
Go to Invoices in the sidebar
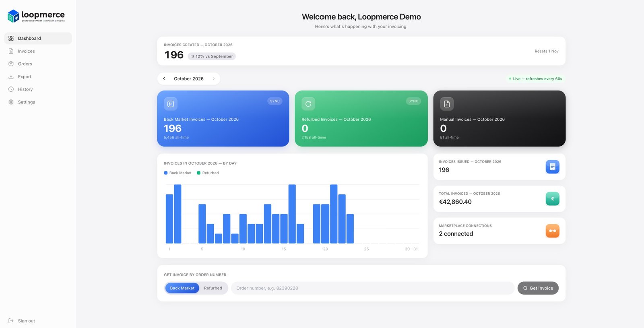[38, 51]
